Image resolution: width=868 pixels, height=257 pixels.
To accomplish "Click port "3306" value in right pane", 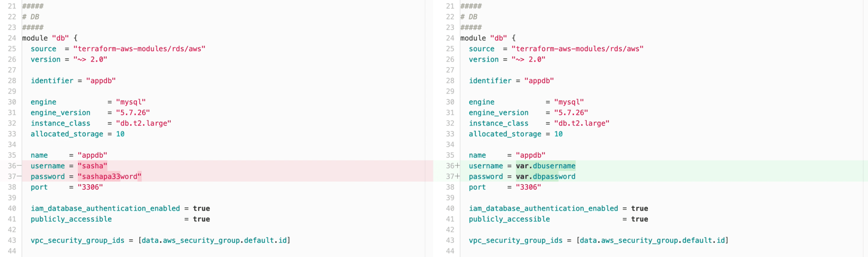I will click(528, 187).
